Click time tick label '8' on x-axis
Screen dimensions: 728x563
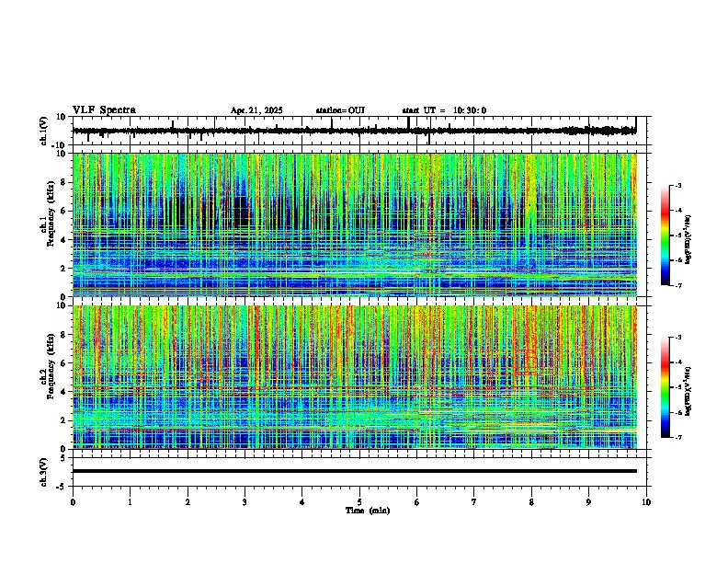coord(531,502)
